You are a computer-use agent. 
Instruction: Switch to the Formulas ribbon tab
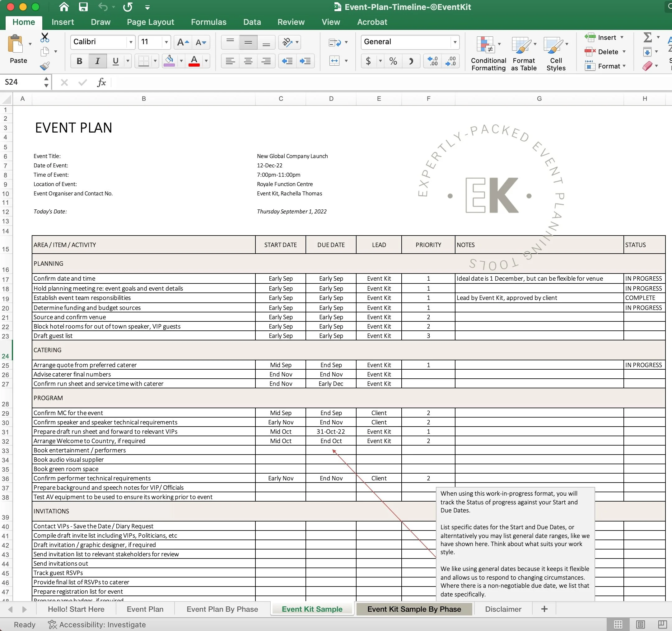click(208, 22)
